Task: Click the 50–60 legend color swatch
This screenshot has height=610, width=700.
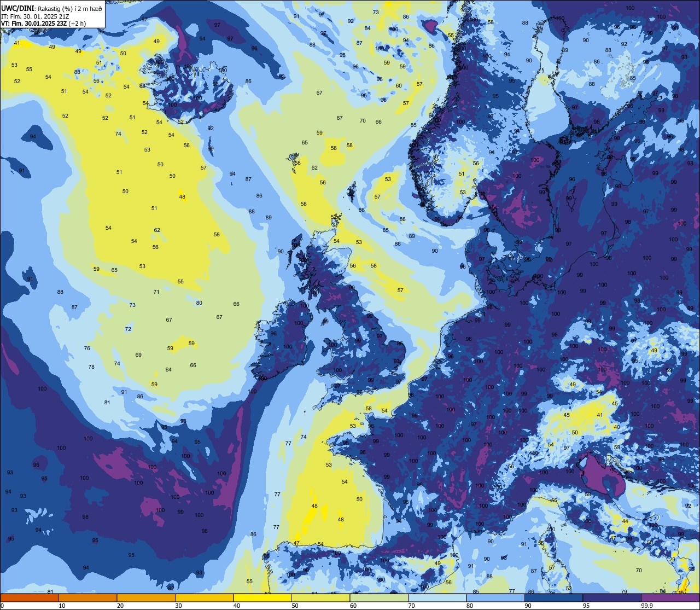Action: coord(320,597)
